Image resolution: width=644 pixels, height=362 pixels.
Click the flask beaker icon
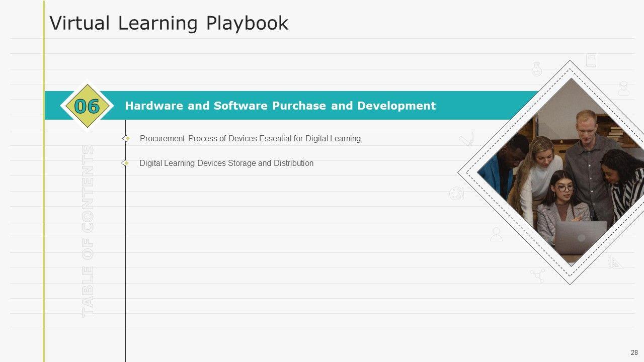536,69
